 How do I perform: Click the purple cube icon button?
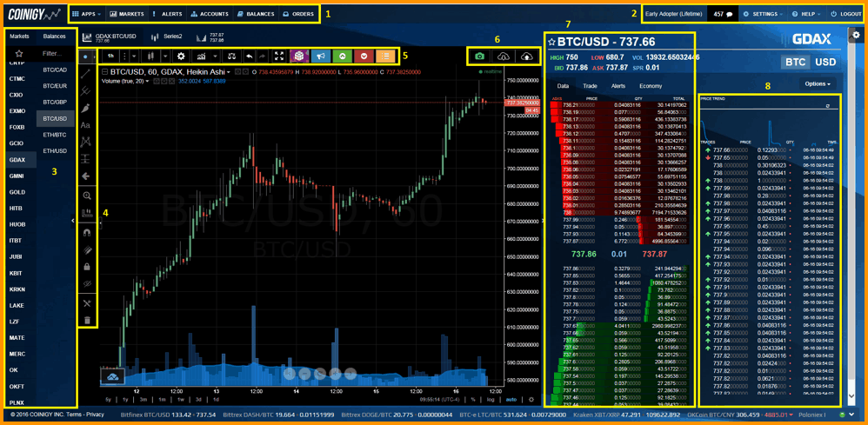pyautogui.click(x=299, y=56)
